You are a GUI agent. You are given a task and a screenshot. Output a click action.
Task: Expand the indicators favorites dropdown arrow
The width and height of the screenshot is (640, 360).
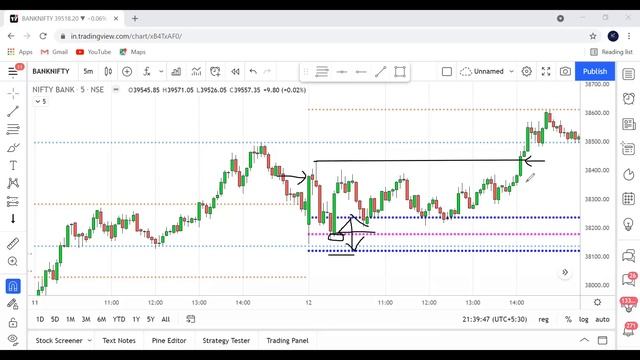(161, 71)
